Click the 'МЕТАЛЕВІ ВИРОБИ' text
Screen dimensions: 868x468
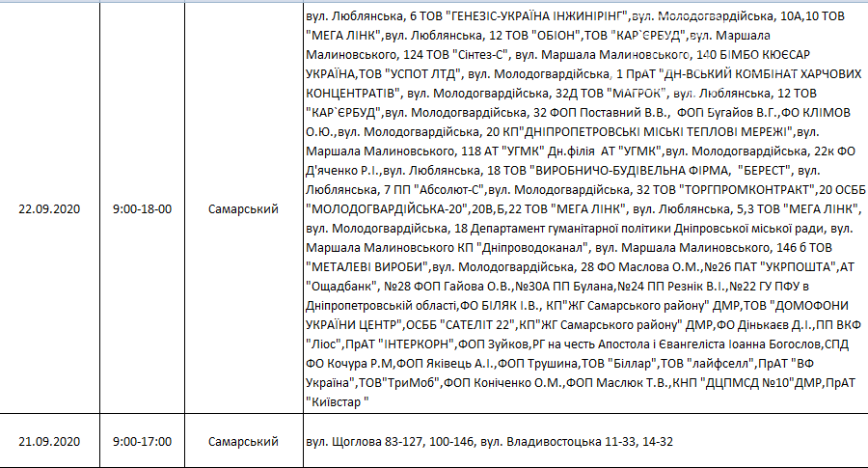366,265
